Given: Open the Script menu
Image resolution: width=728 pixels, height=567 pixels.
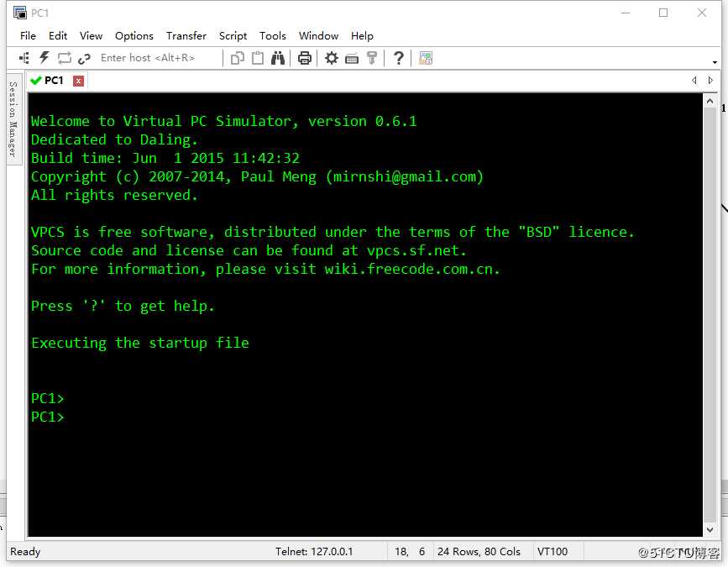Looking at the screenshot, I should [x=233, y=36].
